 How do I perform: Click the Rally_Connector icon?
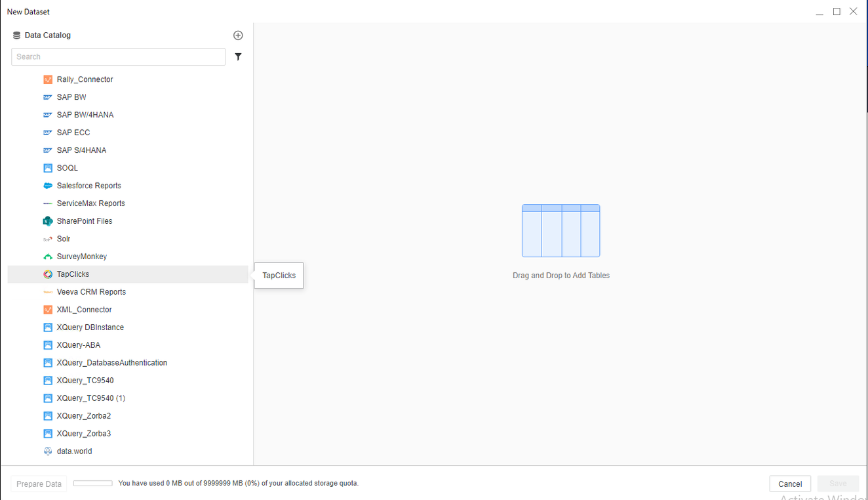(x=48, y=79)
